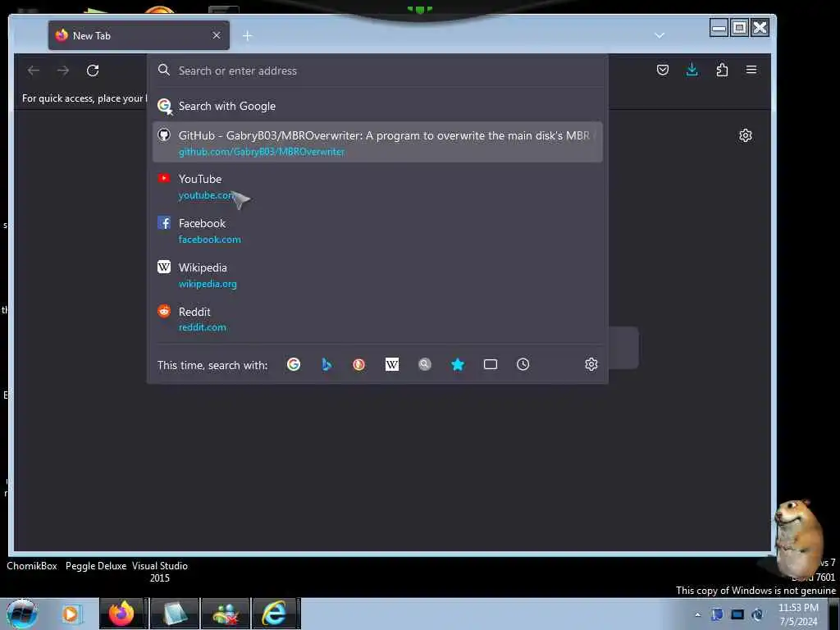The image size is (840, 630).
Task: Click the youtube.com URL text
Action: tap(207, 195)
